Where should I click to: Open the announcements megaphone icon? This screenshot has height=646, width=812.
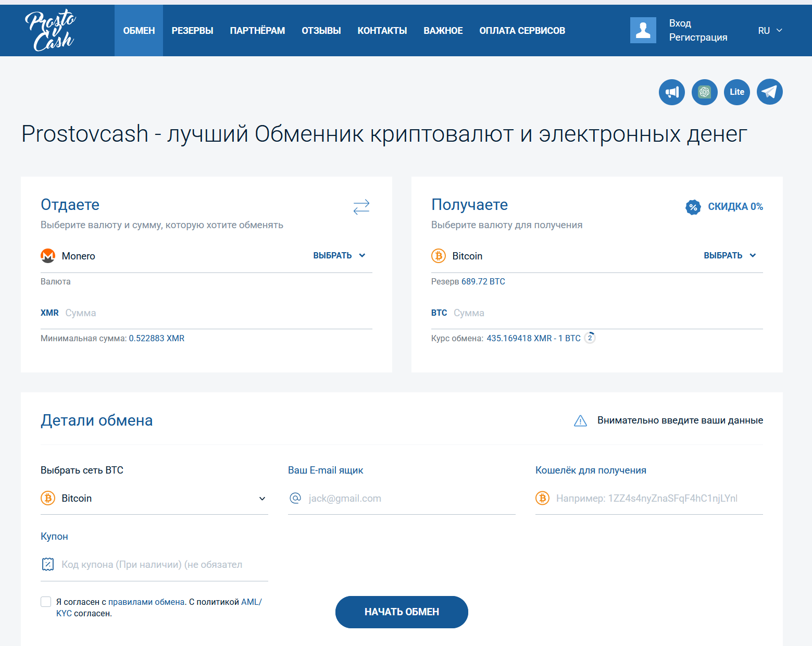pos(672,92)
